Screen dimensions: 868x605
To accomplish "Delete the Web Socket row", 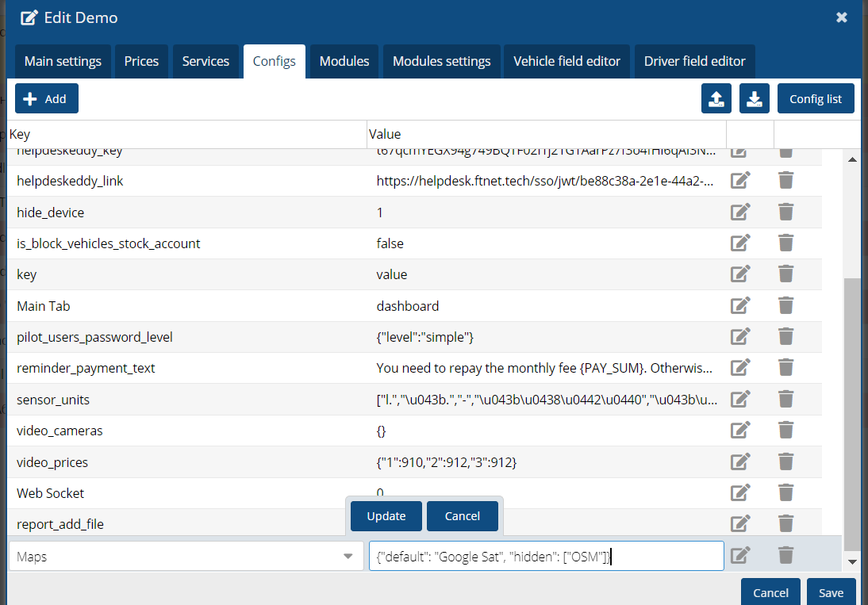I will coord(785,493).
